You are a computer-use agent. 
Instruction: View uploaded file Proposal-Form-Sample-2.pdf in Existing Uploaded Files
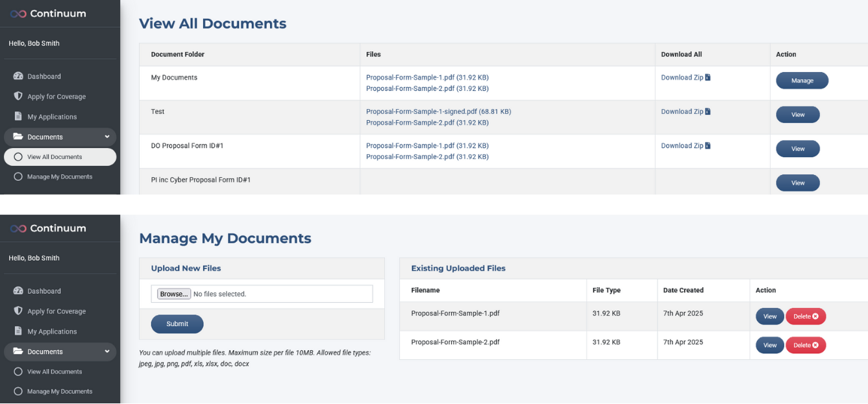point(770,345)
